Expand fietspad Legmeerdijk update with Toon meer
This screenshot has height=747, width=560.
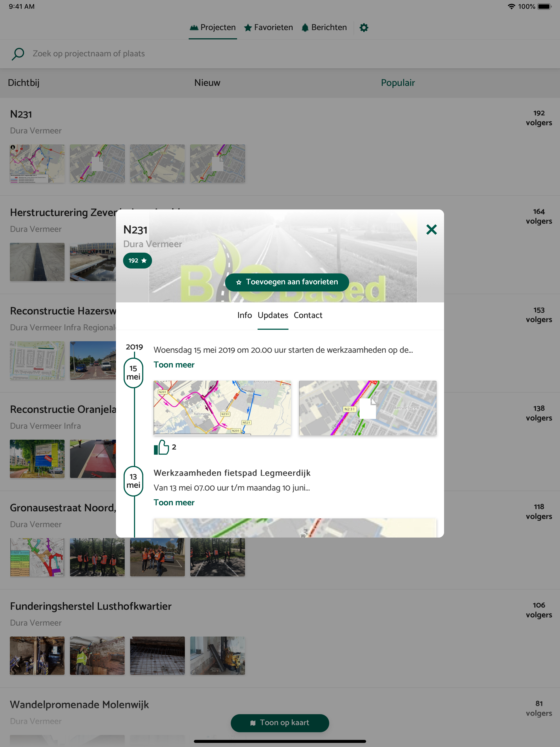tap(174, 503)
